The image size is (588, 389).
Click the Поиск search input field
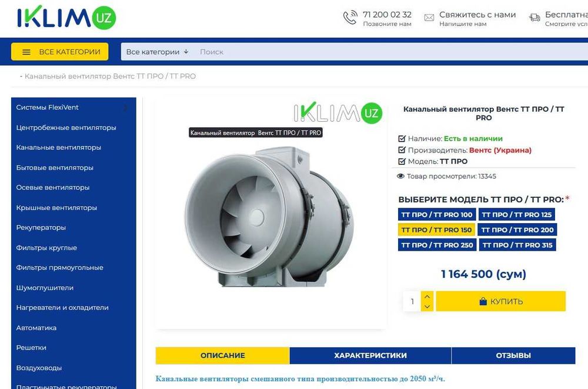(x=392, y=52)
